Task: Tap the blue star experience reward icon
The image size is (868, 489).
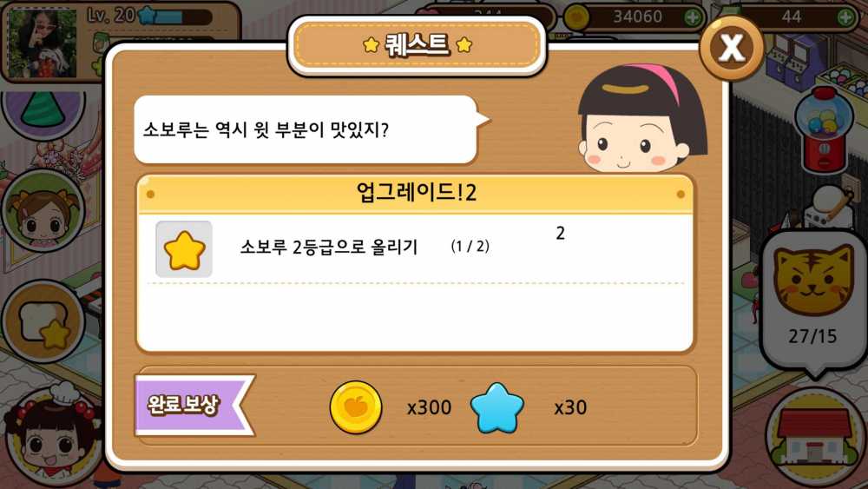Action: pos(496,408)
